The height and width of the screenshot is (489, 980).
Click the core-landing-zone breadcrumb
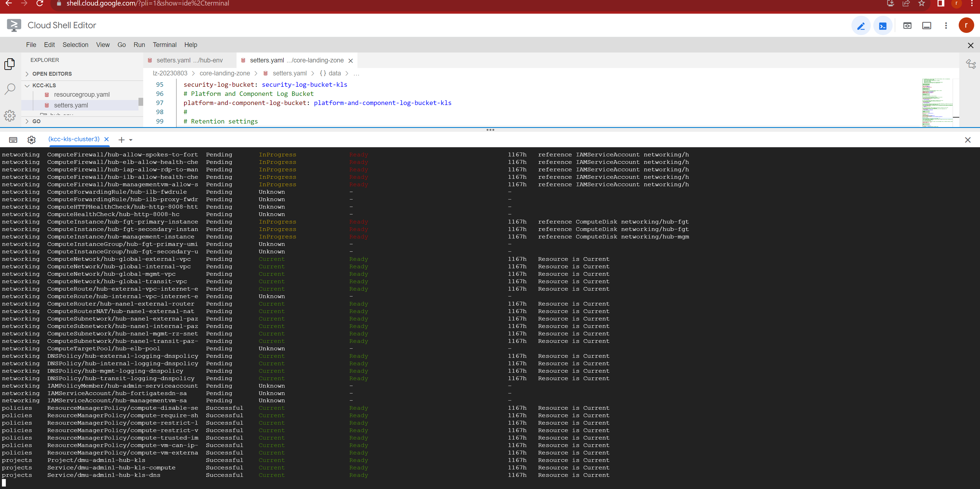[x=224, y=73]
